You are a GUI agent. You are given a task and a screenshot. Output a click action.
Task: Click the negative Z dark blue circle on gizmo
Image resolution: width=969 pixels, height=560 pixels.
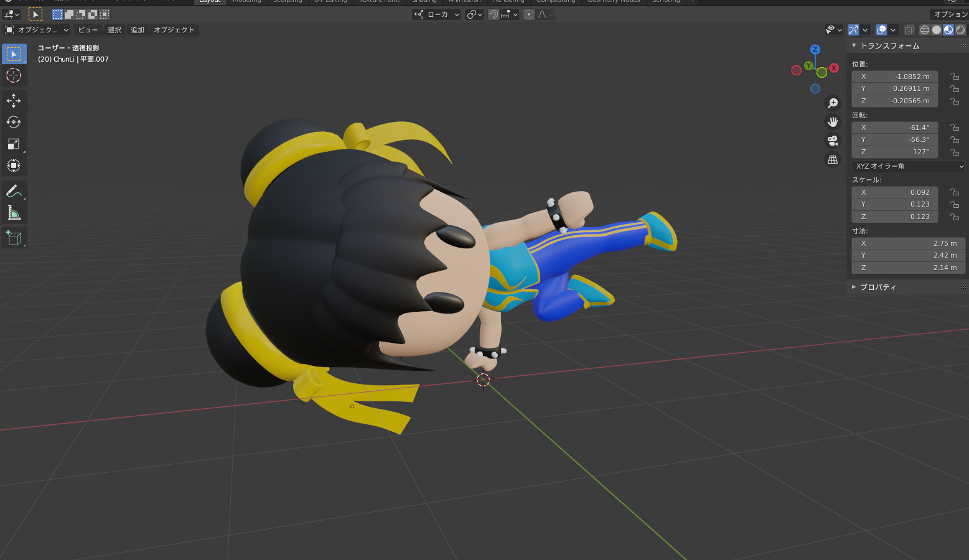(x=815, y=89)
